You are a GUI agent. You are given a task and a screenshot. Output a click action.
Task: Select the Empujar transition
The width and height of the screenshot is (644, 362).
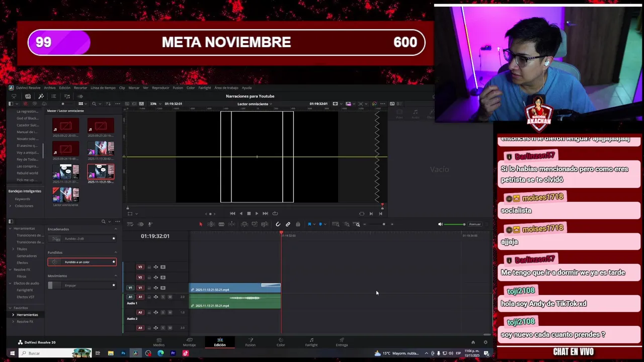click(82, 286)
